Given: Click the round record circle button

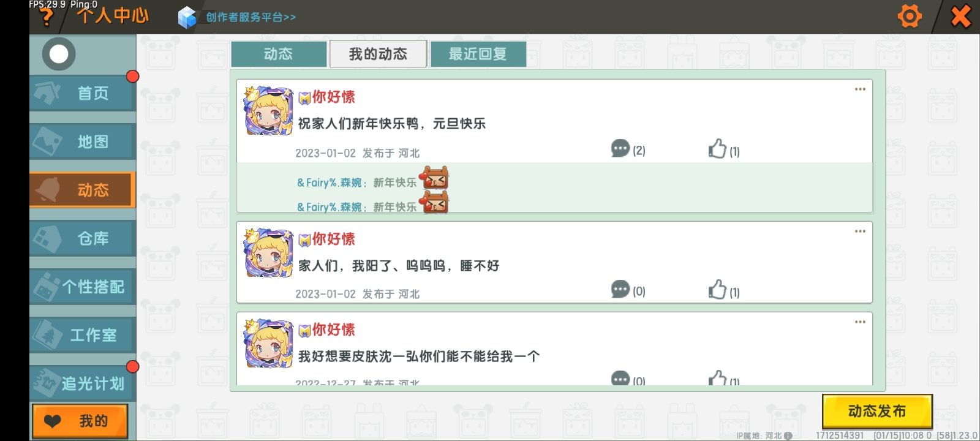Looking at the screenshot, I should click(59, 54).
